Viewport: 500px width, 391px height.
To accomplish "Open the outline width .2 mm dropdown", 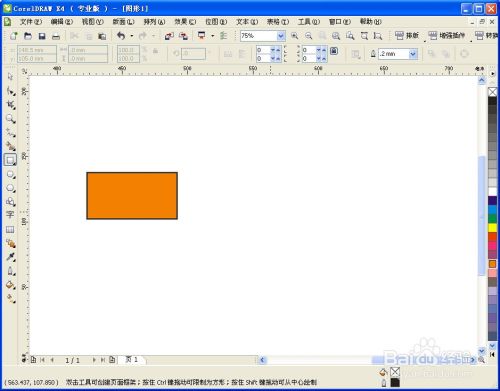I will [413, 54].
